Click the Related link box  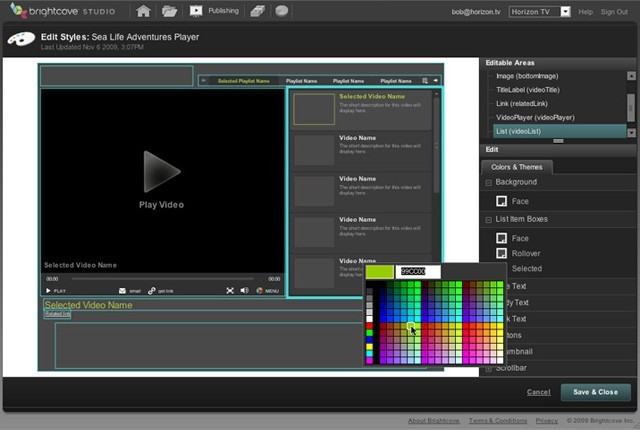coord(58,314)
